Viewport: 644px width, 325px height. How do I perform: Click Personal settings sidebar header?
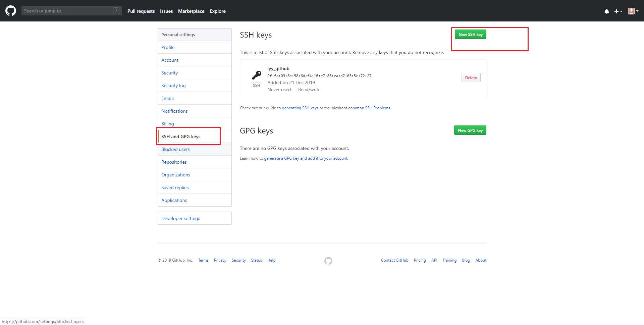pos(195,35)
